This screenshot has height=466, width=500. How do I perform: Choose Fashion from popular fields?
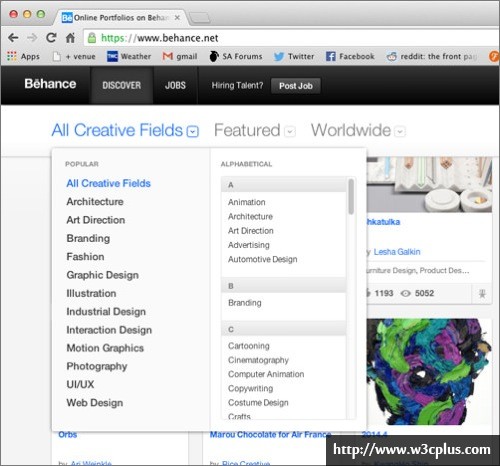85,257
